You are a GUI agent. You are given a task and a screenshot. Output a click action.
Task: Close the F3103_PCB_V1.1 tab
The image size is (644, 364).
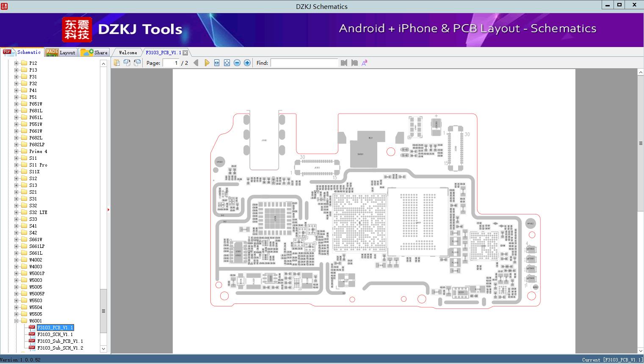pyautogui.click(x=185, y=53)
